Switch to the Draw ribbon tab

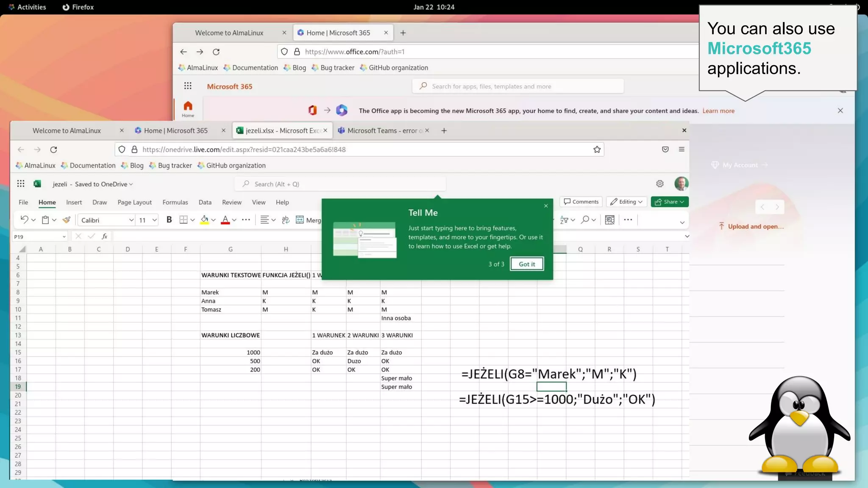[100, 202]
